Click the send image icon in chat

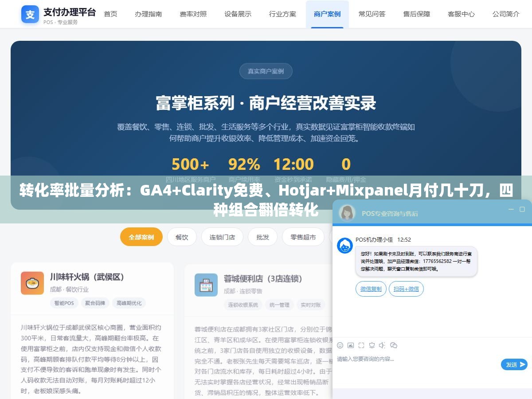[x=351, y=345]
